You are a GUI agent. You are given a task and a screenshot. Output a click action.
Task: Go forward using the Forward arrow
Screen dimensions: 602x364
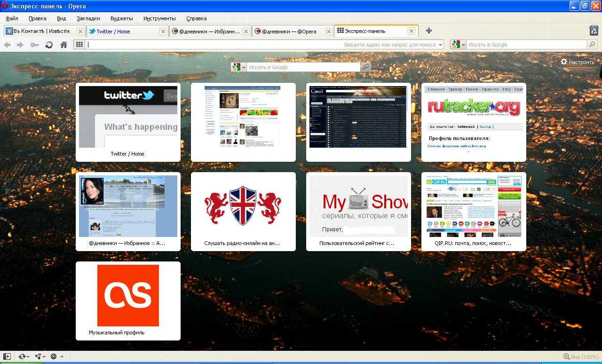click(x=20, y=45)
